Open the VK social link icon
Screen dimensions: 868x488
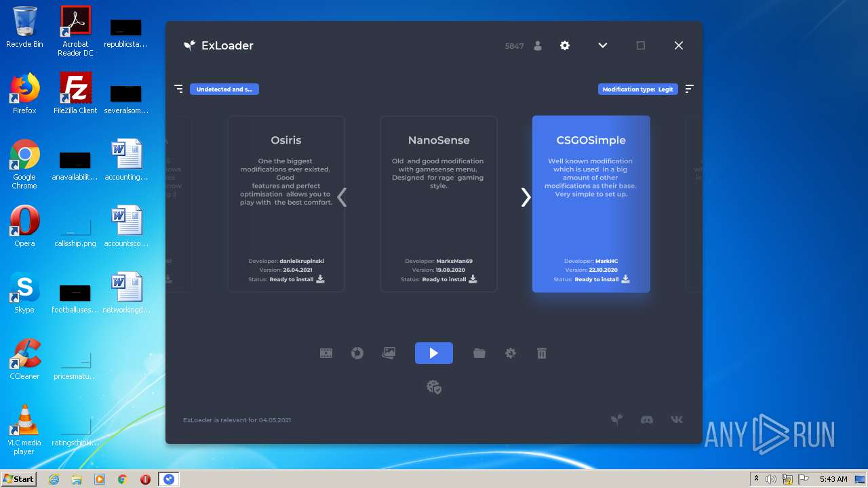click(x=677, y=420)
